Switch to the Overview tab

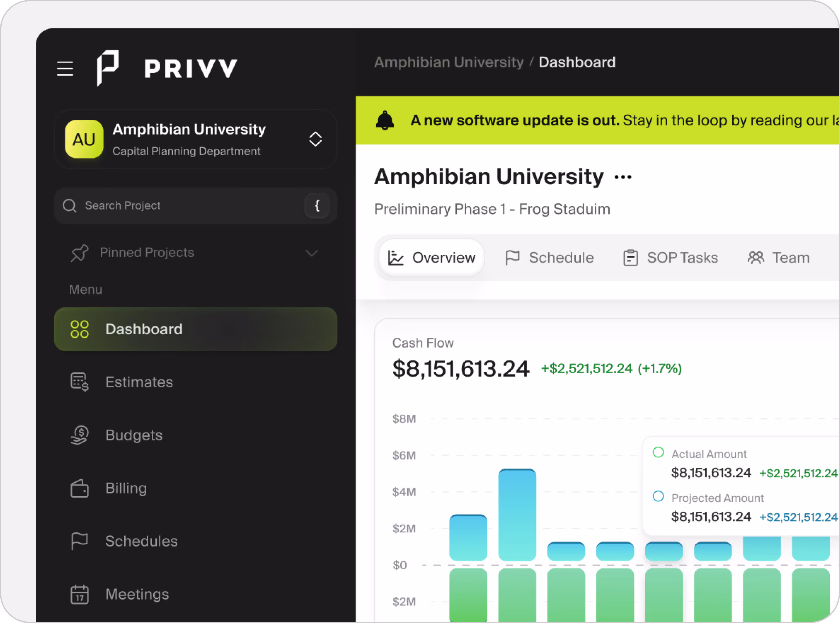tap(431, 258)
